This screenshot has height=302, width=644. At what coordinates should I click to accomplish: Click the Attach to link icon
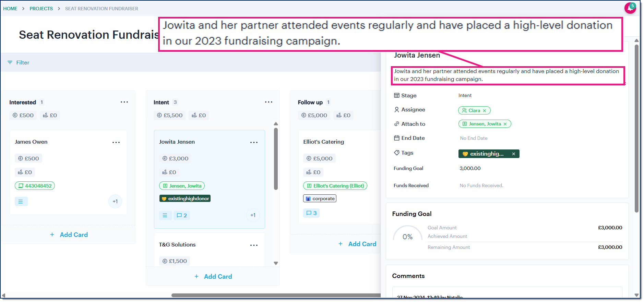point(397,124)
